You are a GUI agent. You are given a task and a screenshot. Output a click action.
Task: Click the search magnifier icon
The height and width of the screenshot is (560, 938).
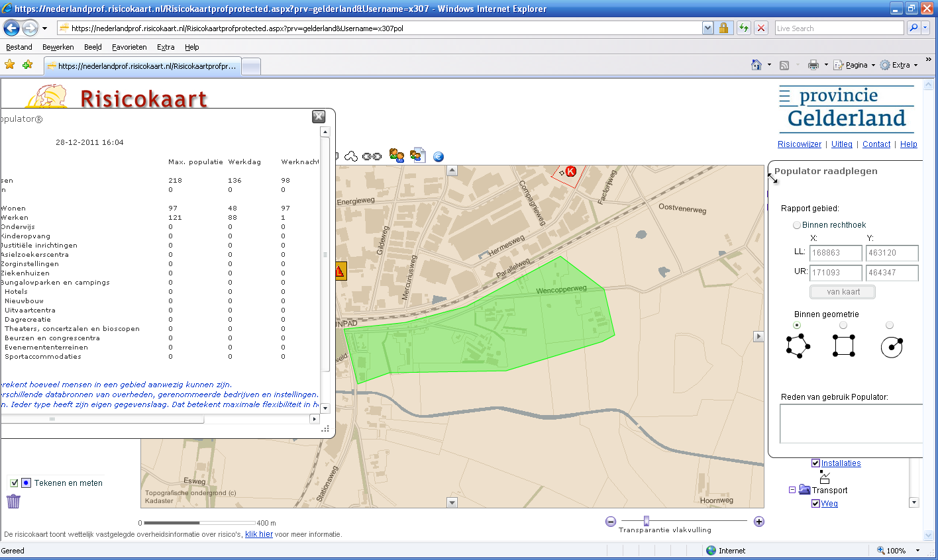913,28
